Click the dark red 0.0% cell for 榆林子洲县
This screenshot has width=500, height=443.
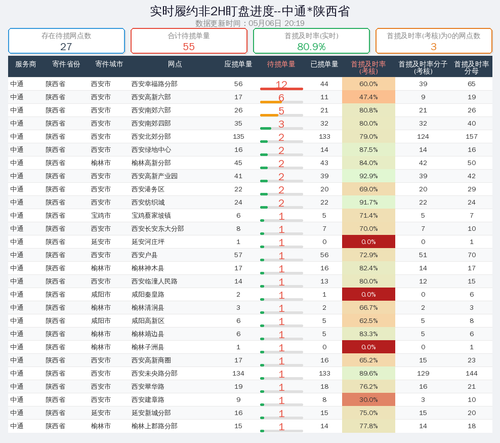(x=368, y=347)
